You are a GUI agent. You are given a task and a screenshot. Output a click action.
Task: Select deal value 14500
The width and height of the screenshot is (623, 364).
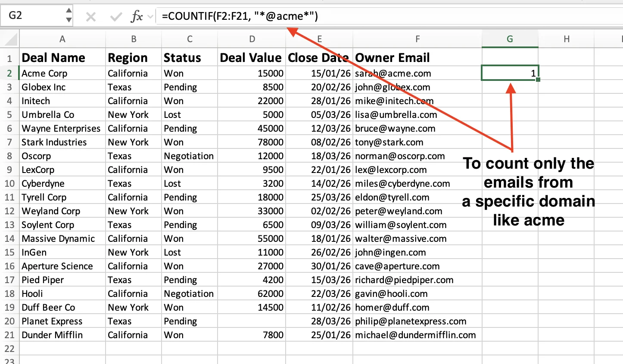click(252, 308)
